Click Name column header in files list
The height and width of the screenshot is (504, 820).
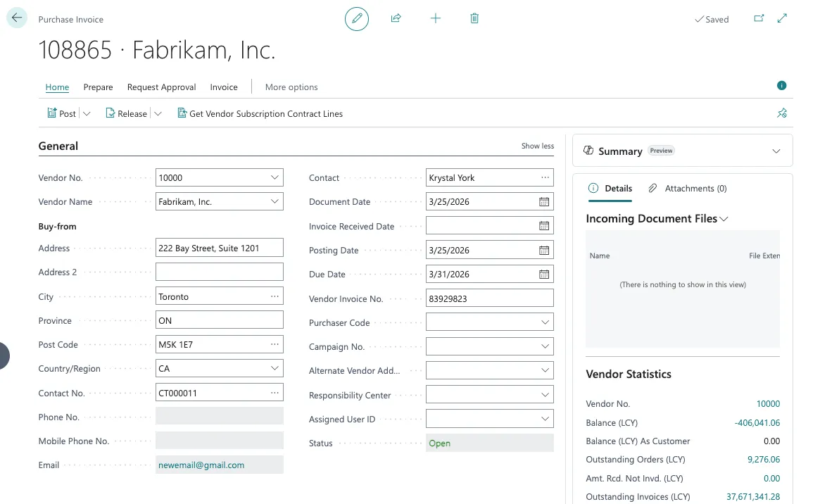599,256
